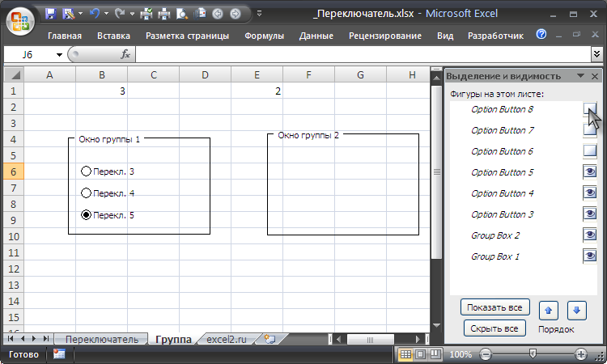Click the Undo arrow icon
The height and width of the screenshot is (364, 607).
pyautogui.click(x=95, y=14)
